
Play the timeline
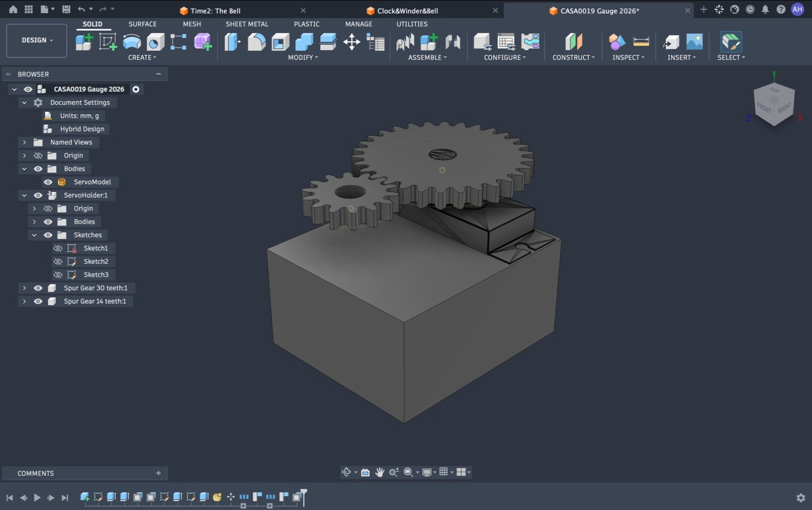pyautogui.click(x=37, y=498)
